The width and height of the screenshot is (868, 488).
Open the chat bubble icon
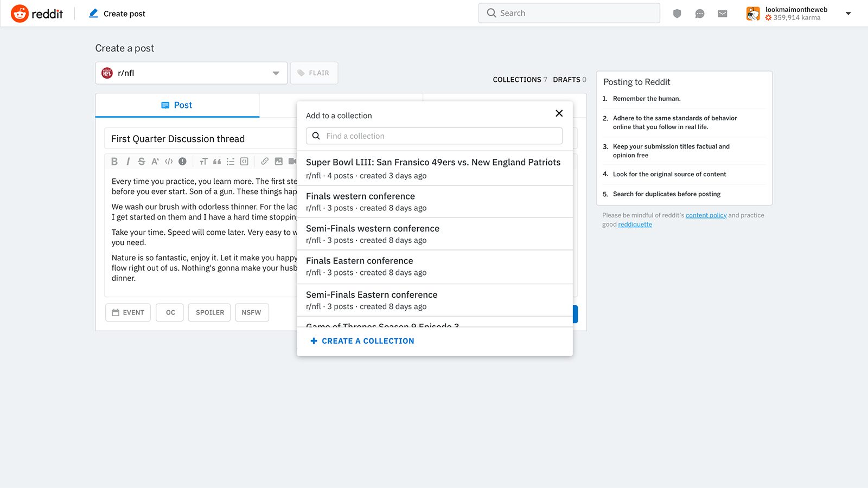pyautogui.click(x=700, y=14)
